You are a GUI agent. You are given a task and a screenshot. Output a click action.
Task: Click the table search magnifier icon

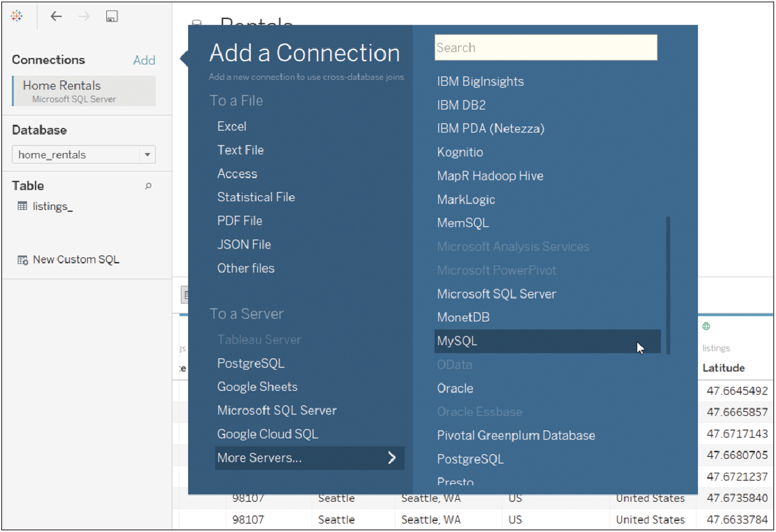pos(148,186)
